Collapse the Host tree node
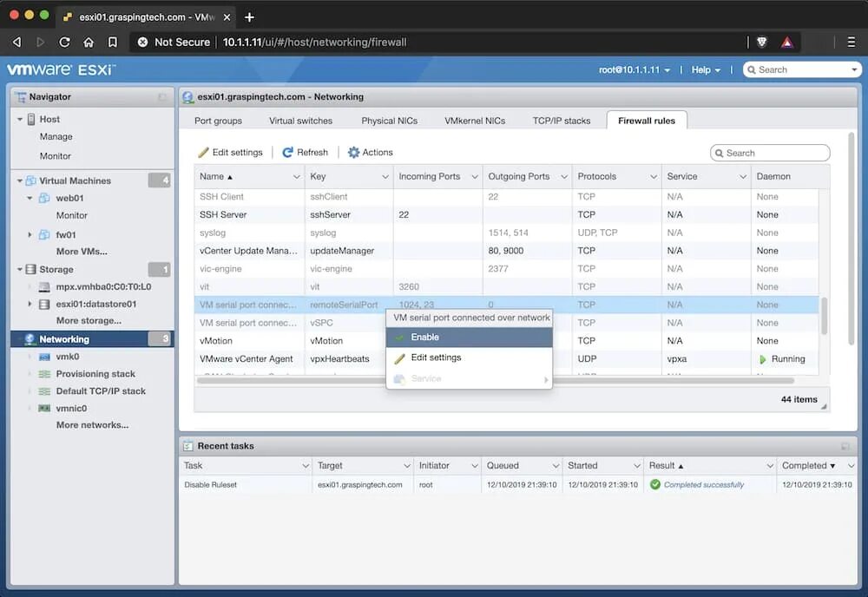 [20, 119]
